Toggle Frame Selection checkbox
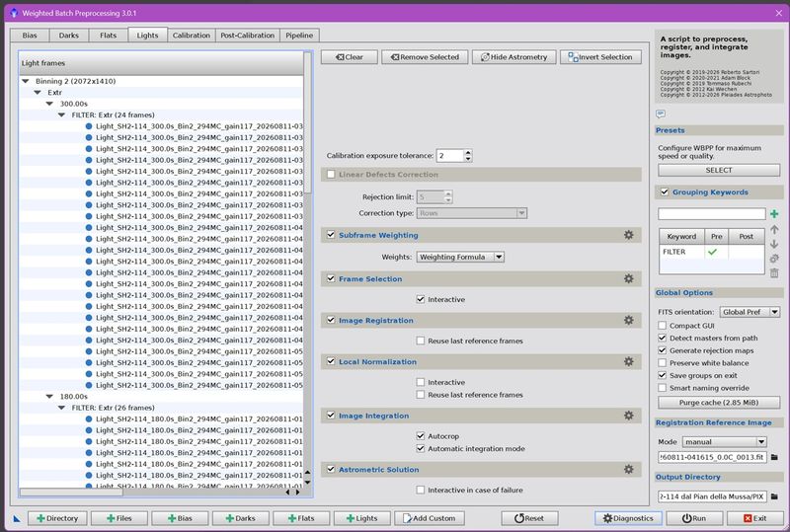 331,278
